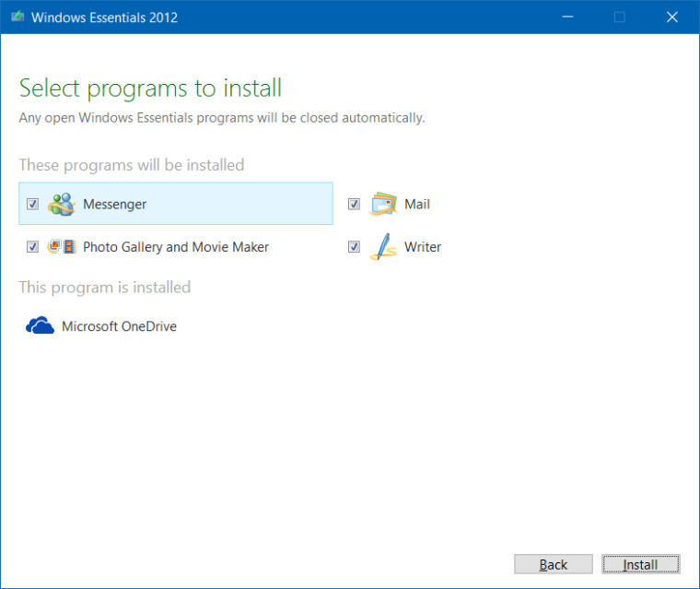Click the Writer pen icon
Screen dimensions: 700x589
click(383, 247)
